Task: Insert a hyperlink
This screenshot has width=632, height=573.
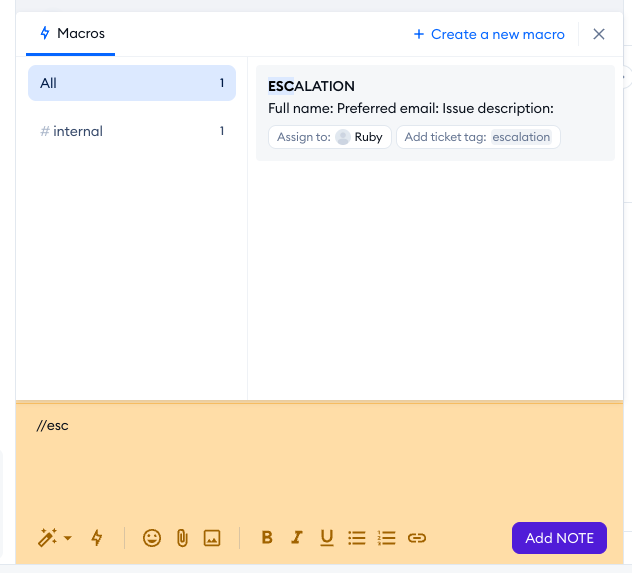Action: [417, 538]
